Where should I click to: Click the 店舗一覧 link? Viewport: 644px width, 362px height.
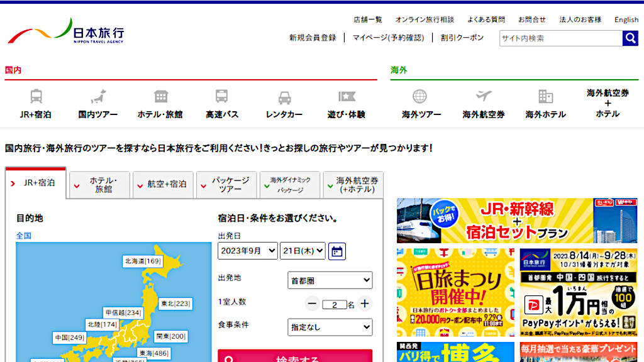367,19
